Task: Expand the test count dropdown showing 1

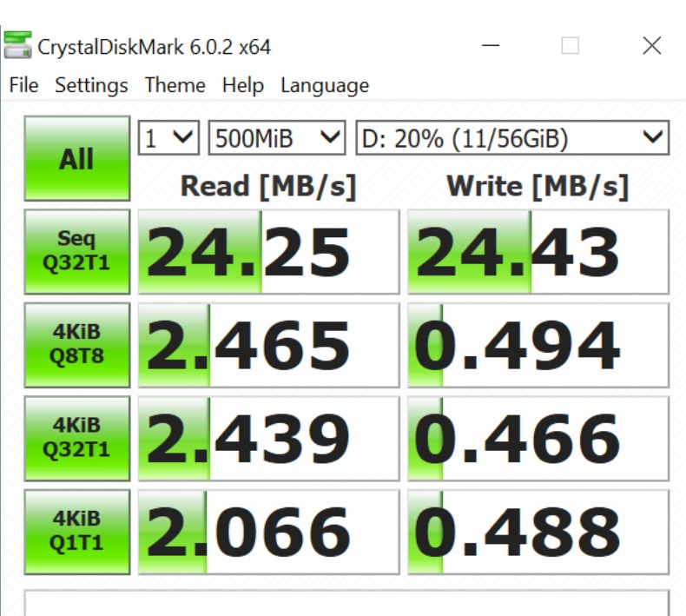Action: click(x=169, y=138)
